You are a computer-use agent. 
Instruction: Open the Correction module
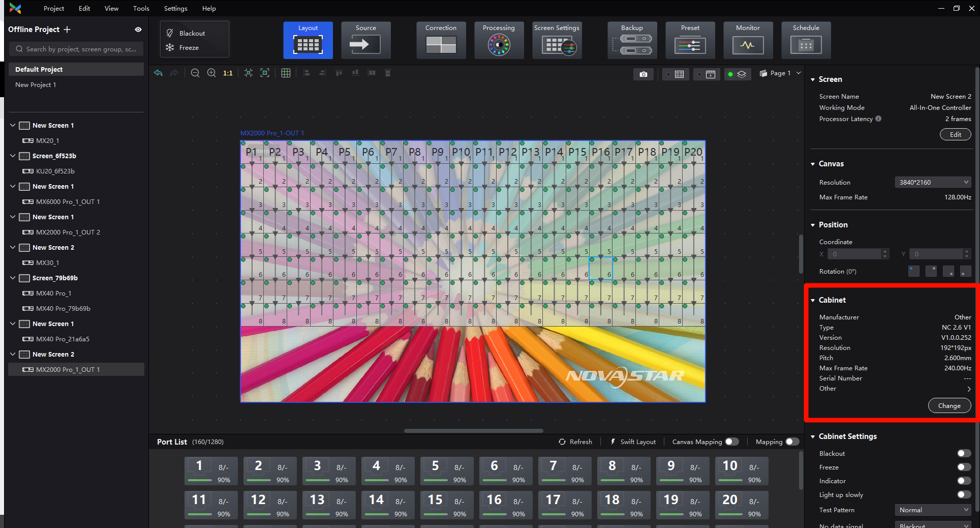(441, 40)
